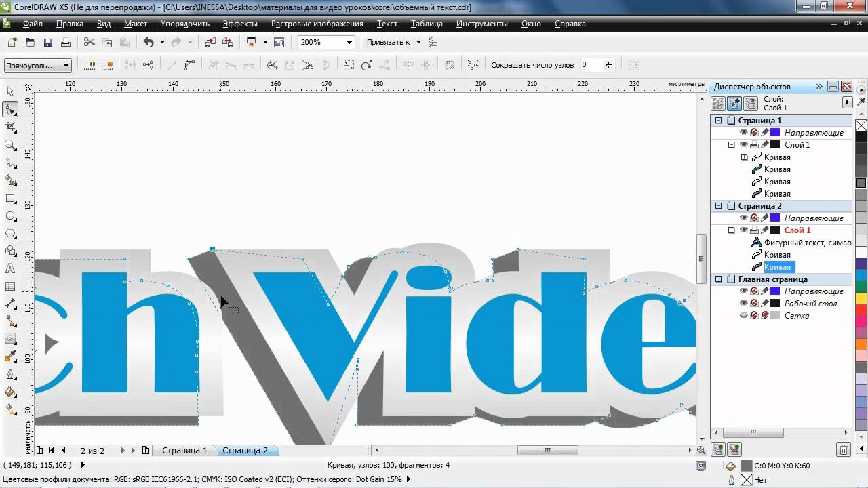
Task: Collapse Object Manager docker with double arrow
Action: [819, 87]
